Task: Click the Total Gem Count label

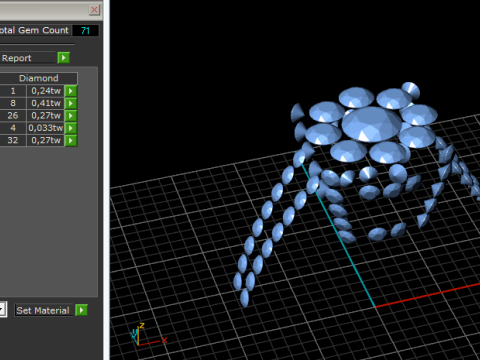Action: [34, 30]
